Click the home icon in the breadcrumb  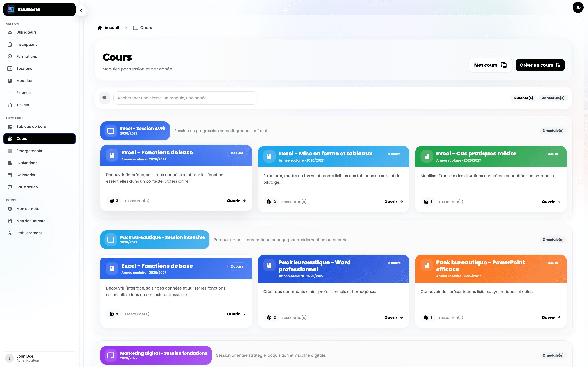(x=100, y=27)
